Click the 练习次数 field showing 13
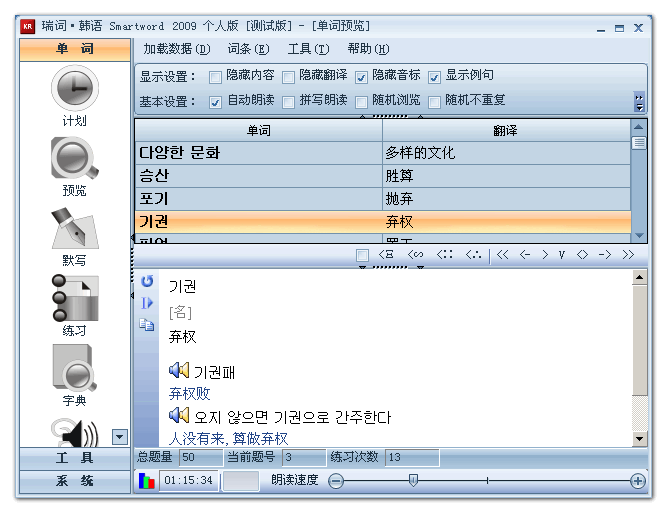The height and width of the screenshot is (513, 667). [x=412, y=457]
